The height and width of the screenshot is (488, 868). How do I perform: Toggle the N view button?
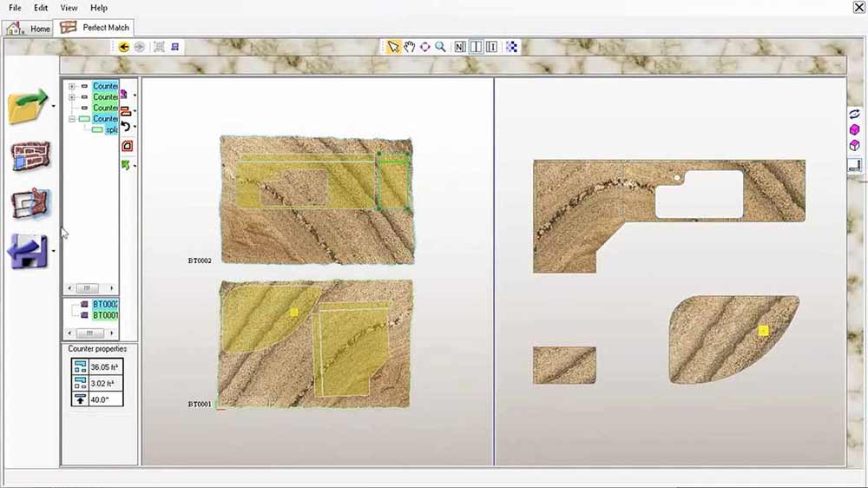(459, 47)
